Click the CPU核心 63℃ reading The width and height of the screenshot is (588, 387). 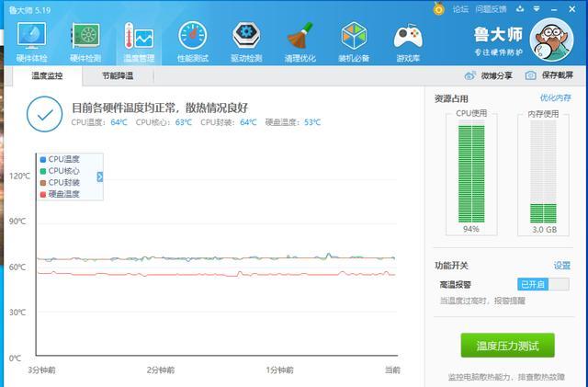point(164,122)
